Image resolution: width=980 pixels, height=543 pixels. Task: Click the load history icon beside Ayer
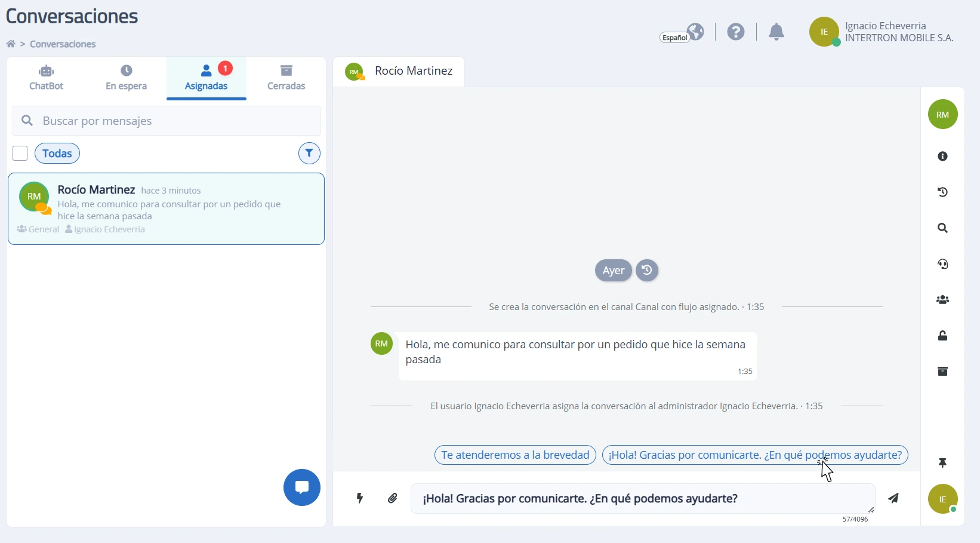(x=647, y=271)
